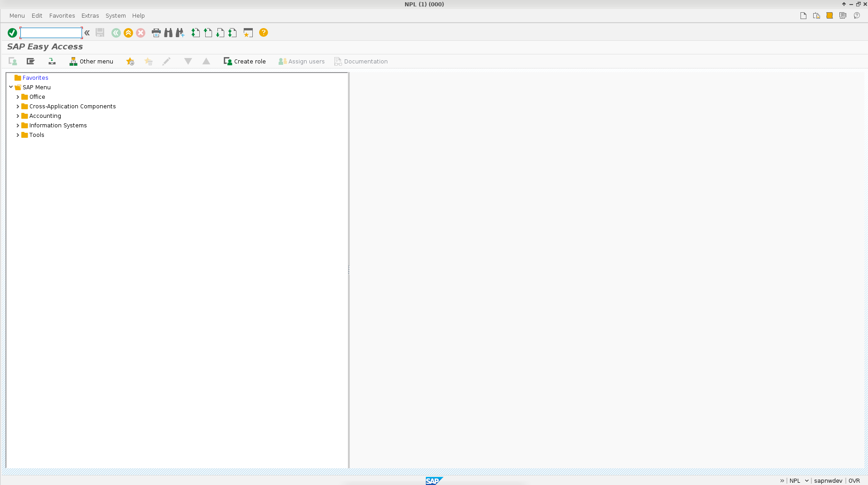This screenshot has height=485, width=868.
Task: Click the orange Exit icon
Action: click(x=128, y=33)
